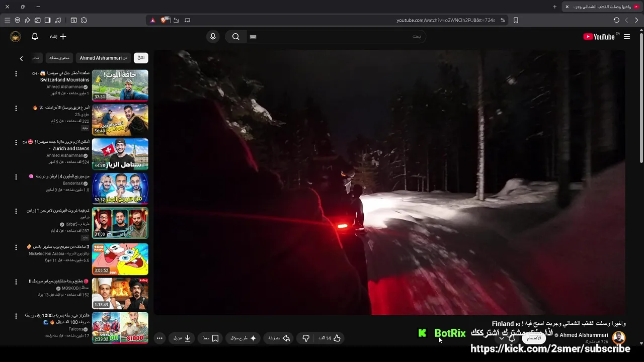Select the 'الكل' filter chip
This screenshot has width=644, height=362.
(x=141, y=58)
